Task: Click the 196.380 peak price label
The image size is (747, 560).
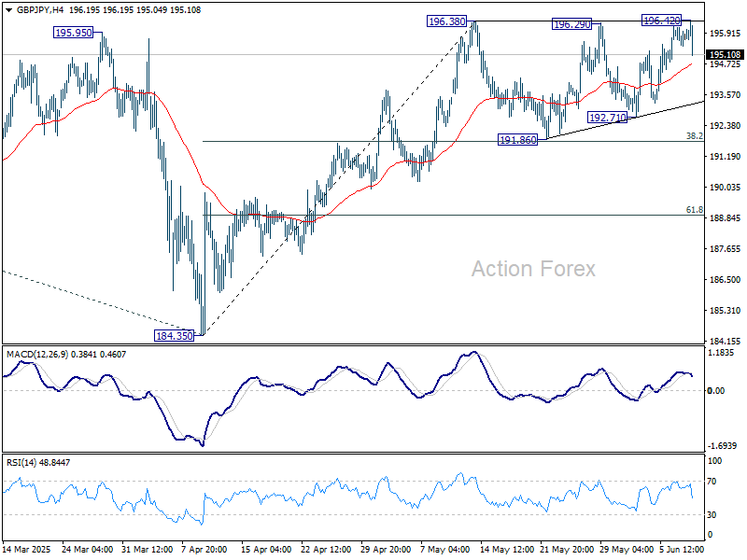Action: tap(447, 21)
